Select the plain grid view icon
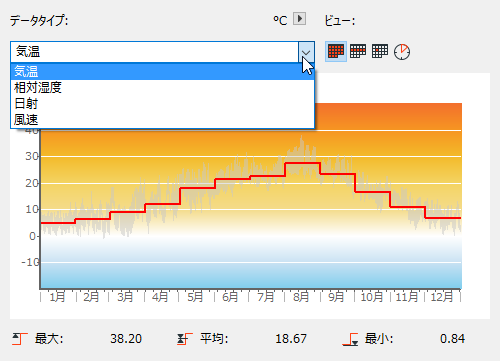 (380, 52)
